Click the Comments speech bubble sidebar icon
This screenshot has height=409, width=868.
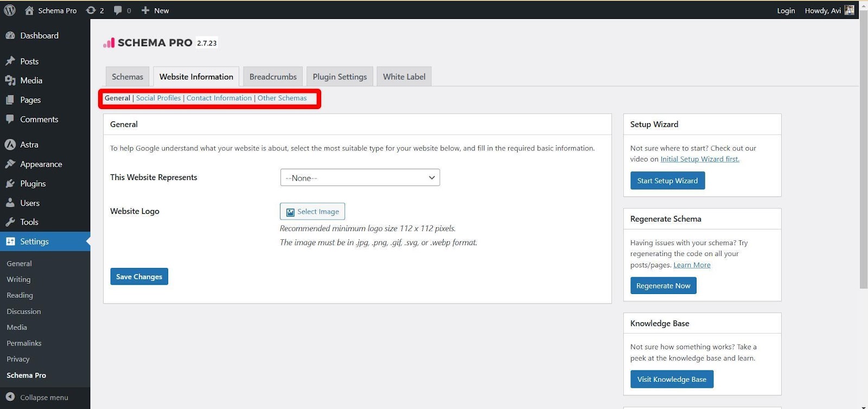pos(10,119)
